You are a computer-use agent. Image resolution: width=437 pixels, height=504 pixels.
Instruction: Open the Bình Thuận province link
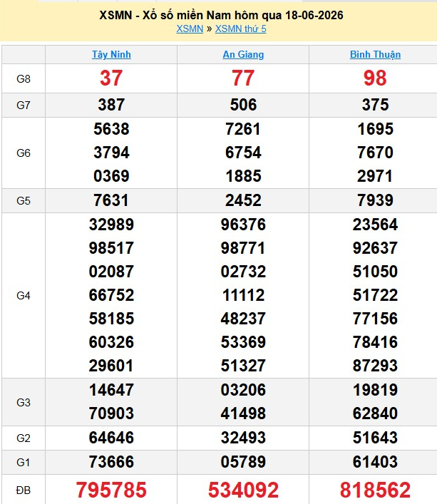(x=375, y=55)
